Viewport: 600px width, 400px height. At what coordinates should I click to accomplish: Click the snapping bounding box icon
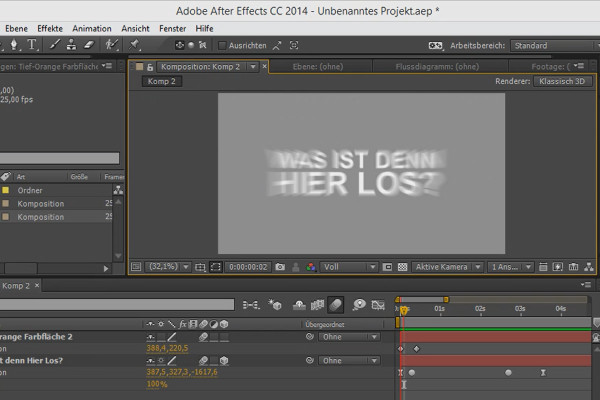pos(294,46)
